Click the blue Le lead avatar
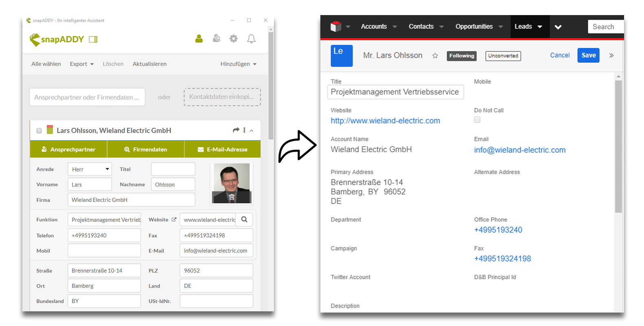The height and width of the screenshot is (326, 644). 342,56
